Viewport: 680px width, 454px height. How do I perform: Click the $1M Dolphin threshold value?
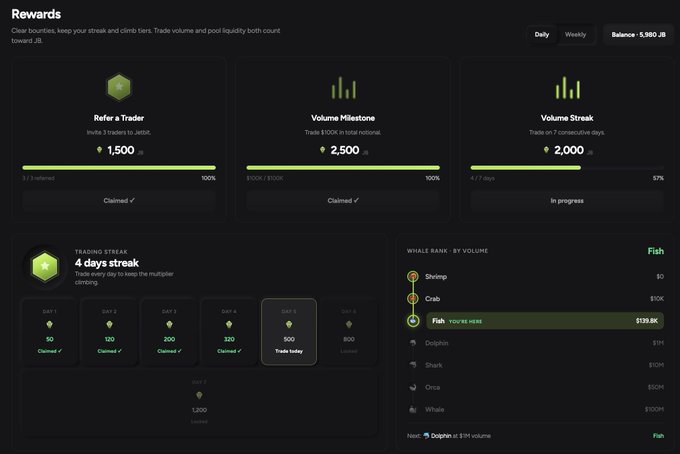pyautogui.click(x=658, y=343)
